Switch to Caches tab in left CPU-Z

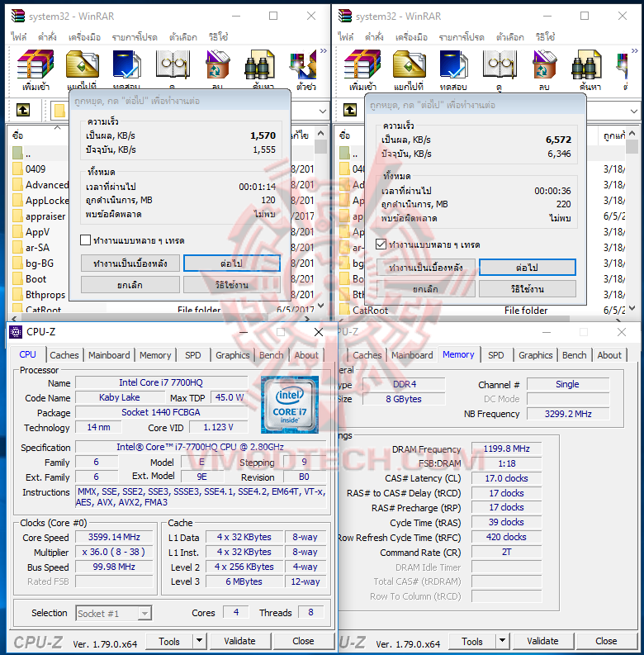click(64, 355)
